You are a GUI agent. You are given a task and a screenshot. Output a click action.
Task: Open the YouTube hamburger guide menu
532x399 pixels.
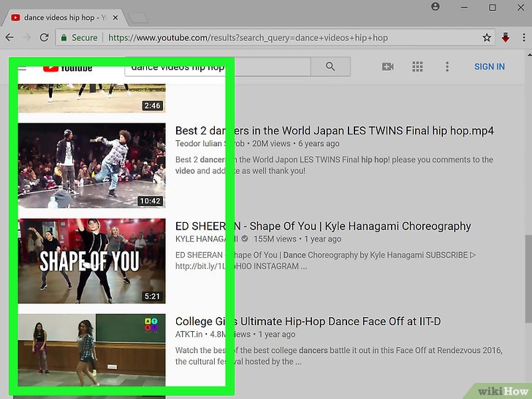(22, 68)
